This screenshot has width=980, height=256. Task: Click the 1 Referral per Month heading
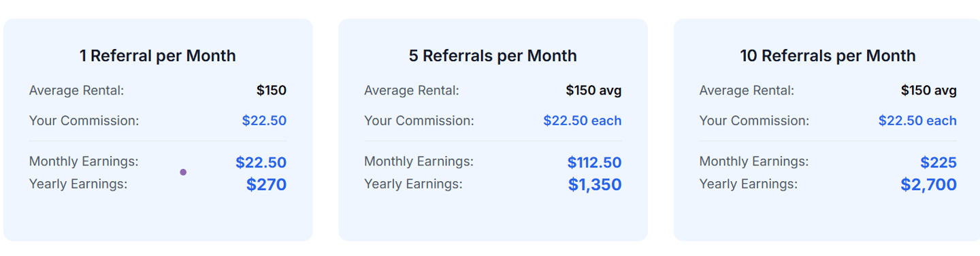(158, 56)
